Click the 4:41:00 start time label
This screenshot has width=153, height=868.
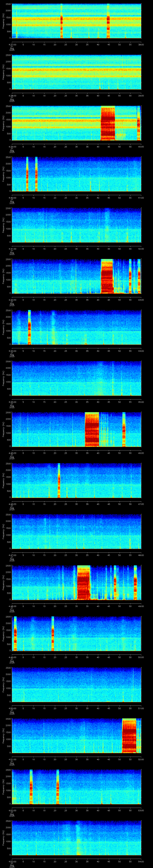point(12,249)
